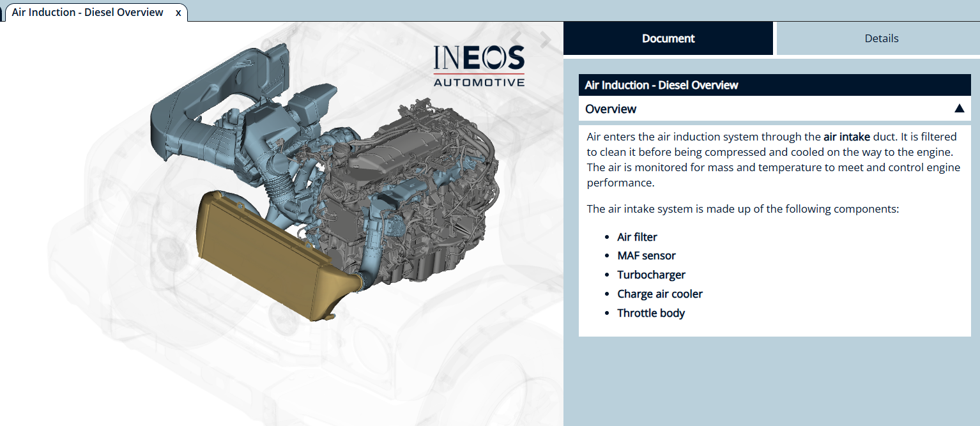Screen dimensions: 980x426
Task: Close the Air Induction - Diesel Overview tab
Action: tap(178, 12)
